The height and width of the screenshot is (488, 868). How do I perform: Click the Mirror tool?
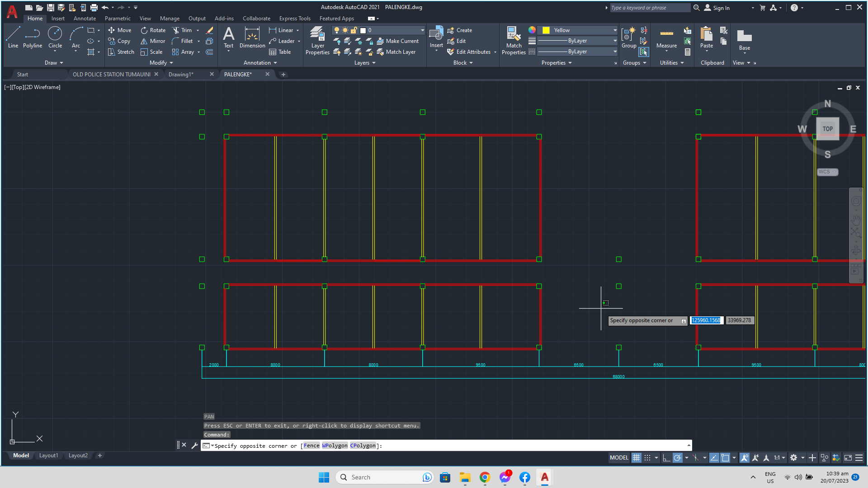coord(153,41)
